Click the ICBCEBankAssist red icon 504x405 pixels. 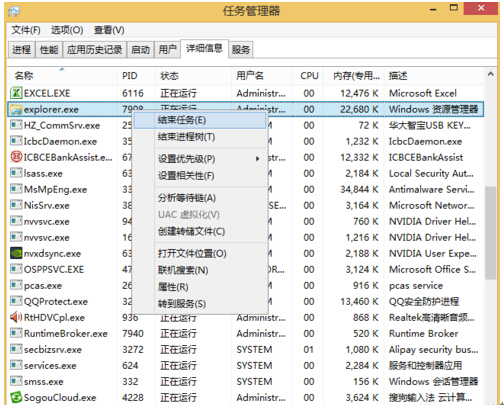(16, 157)
